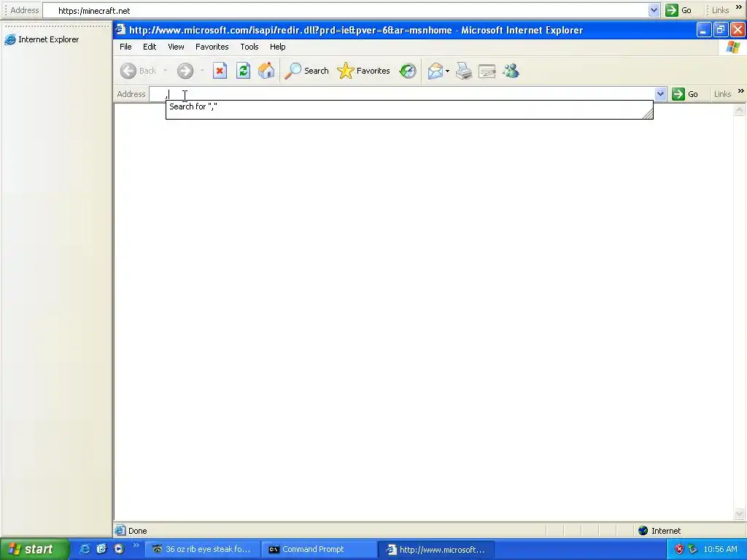Switch to the '36 oz rib eye steak' taskbar window

pyautogui.click(x=203, y=550)
